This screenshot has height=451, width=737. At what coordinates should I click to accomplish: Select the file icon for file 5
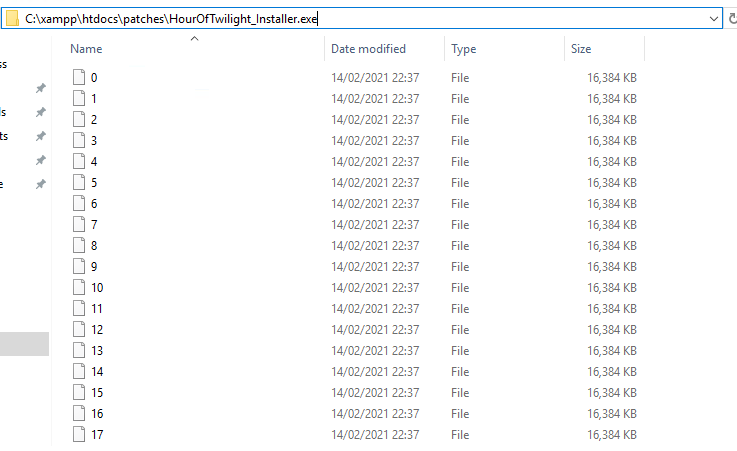[79, 182]
